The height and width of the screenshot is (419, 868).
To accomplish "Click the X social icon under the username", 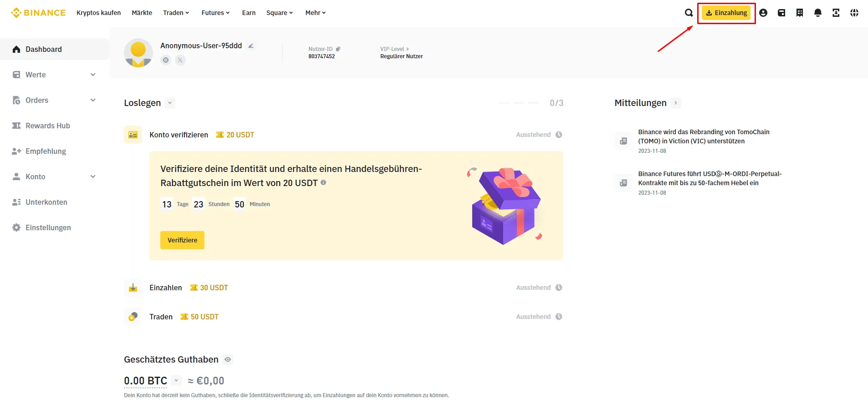I will pyautogui.click(x=180, y=60).
